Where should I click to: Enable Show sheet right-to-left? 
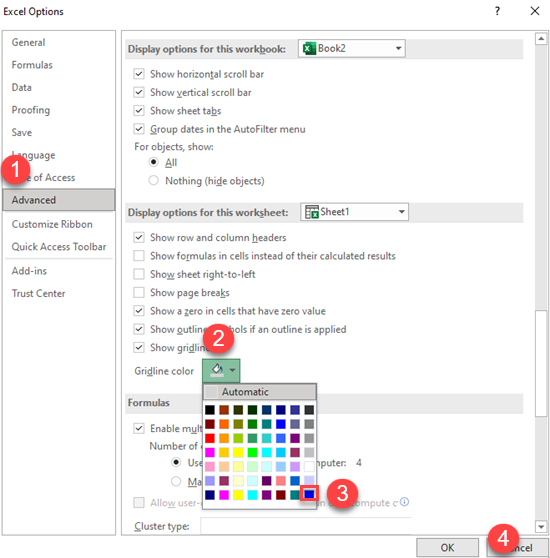click(139, 274)
